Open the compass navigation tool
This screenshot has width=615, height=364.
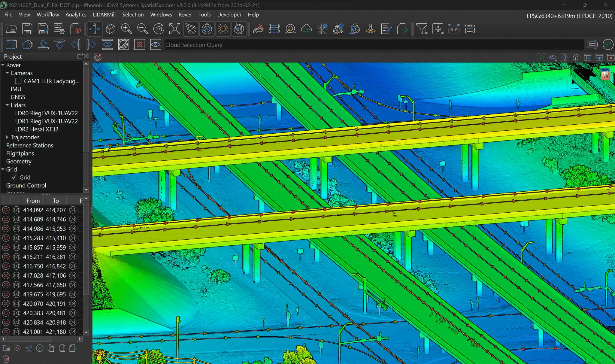[x=207, y=29]
